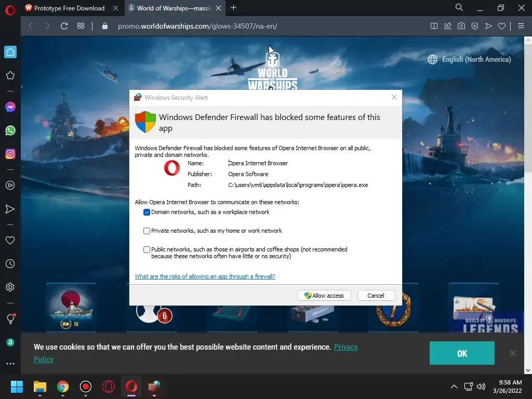Open Google Chrome from the taskbar

63,387
